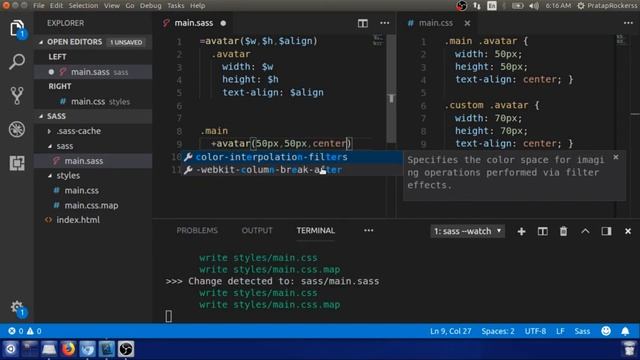Open the Search view in the activity bar
Screen dimensions: 640x360
click(17, 62)
